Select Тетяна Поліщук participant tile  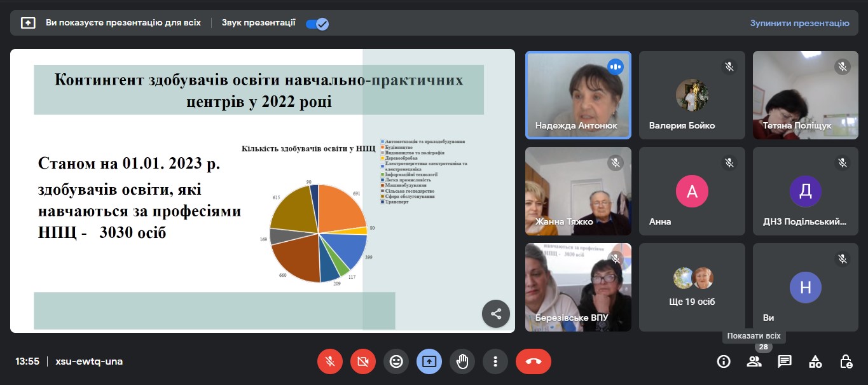[806, 95]
